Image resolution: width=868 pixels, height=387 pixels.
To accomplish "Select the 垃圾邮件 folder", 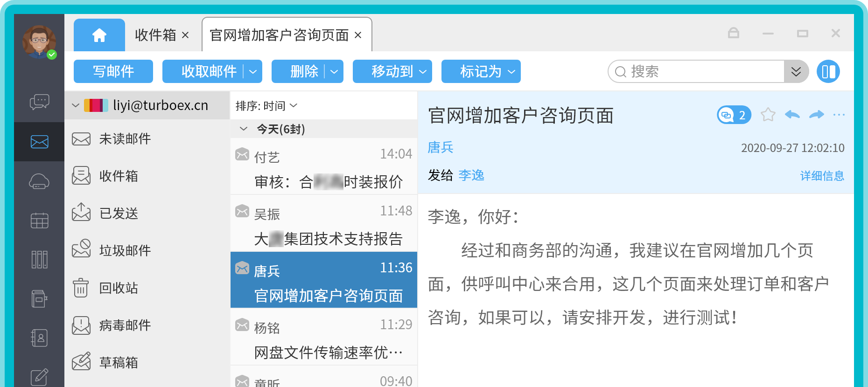I will [125, 250].
